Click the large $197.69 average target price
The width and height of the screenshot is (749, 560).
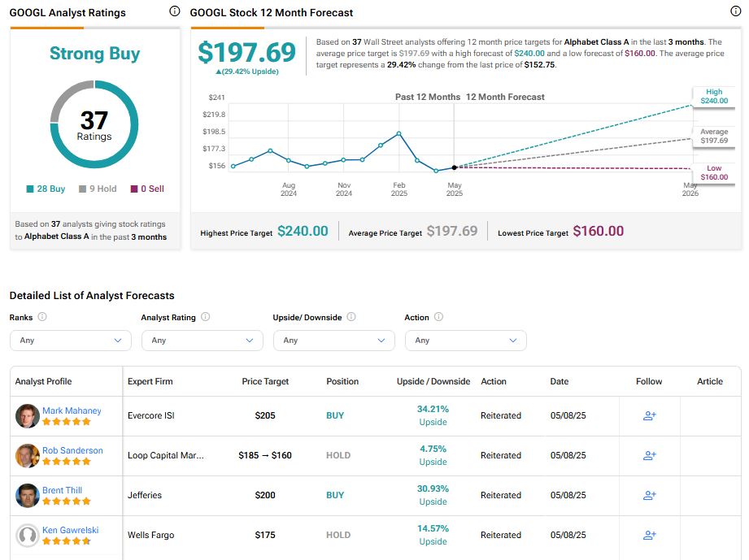tap(247, 52)
